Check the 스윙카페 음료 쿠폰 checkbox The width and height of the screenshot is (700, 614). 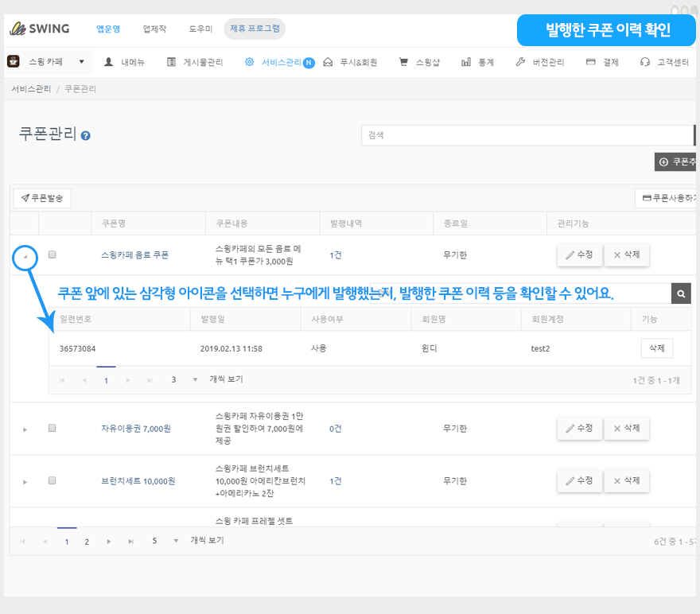click(x=52, y=255)
